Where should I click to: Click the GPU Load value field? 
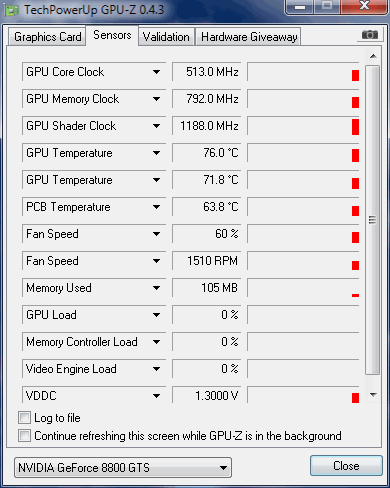pyautogui.click(x=206, y=315)
